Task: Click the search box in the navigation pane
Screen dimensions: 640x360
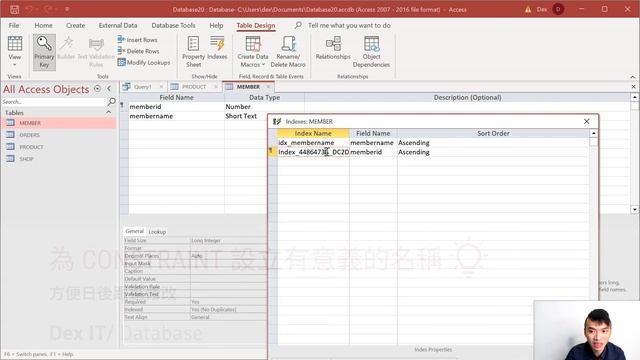Action: [x=53, y=102]
